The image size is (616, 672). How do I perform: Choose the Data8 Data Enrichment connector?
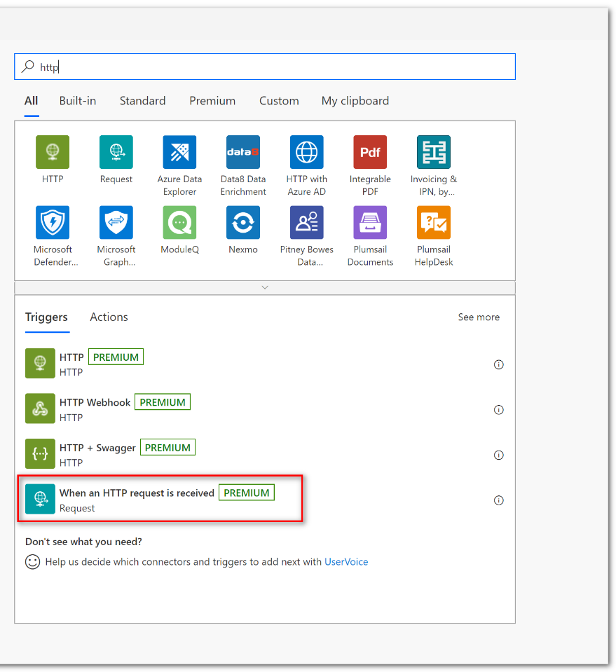pyautogui.click(x=243, y=152)
